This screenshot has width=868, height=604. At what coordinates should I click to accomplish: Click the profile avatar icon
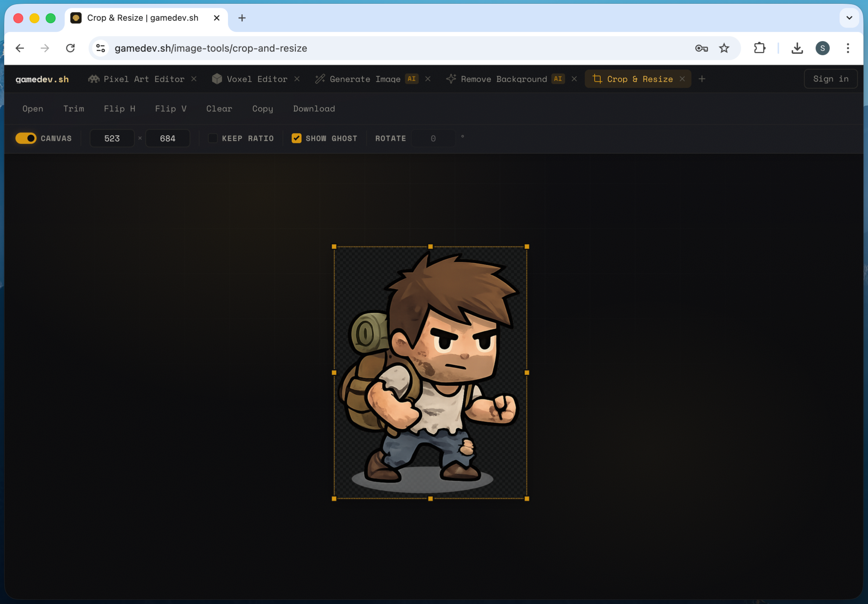[823, 48]
